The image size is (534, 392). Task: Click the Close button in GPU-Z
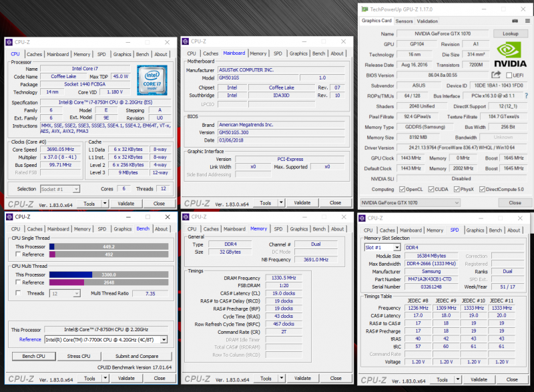click(x=515, y=202)
